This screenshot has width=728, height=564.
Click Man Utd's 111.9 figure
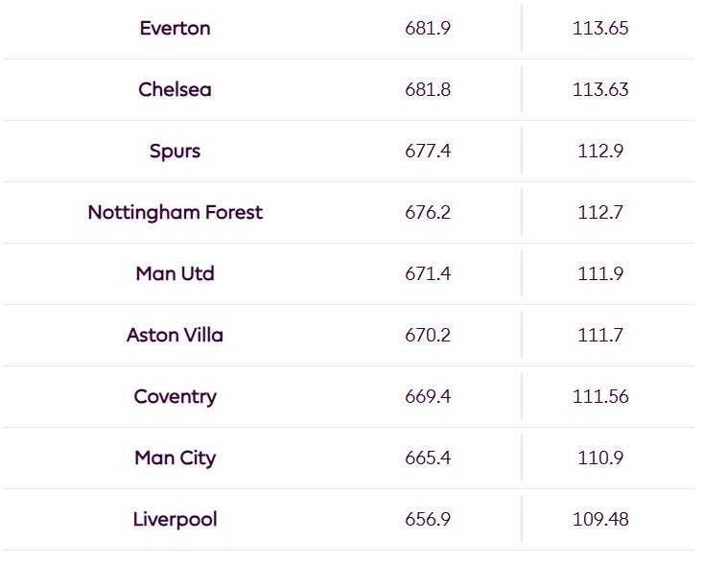point(600,274)
